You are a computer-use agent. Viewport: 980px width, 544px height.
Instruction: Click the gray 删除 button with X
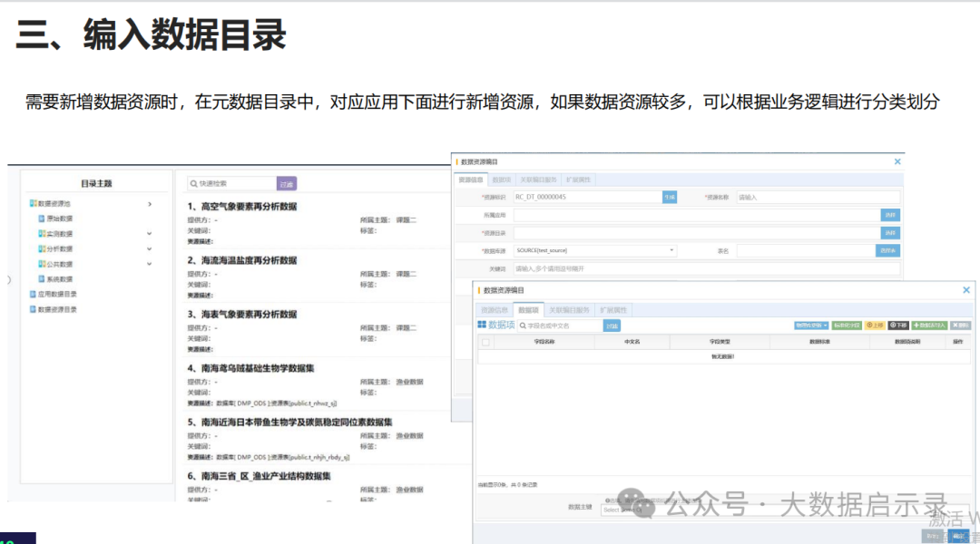pos(961,325)
